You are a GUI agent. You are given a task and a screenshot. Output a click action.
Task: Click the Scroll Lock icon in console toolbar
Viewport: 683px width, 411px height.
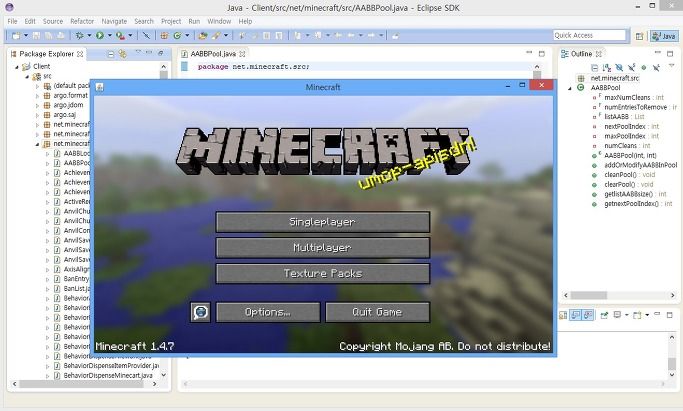pos(563,315)
